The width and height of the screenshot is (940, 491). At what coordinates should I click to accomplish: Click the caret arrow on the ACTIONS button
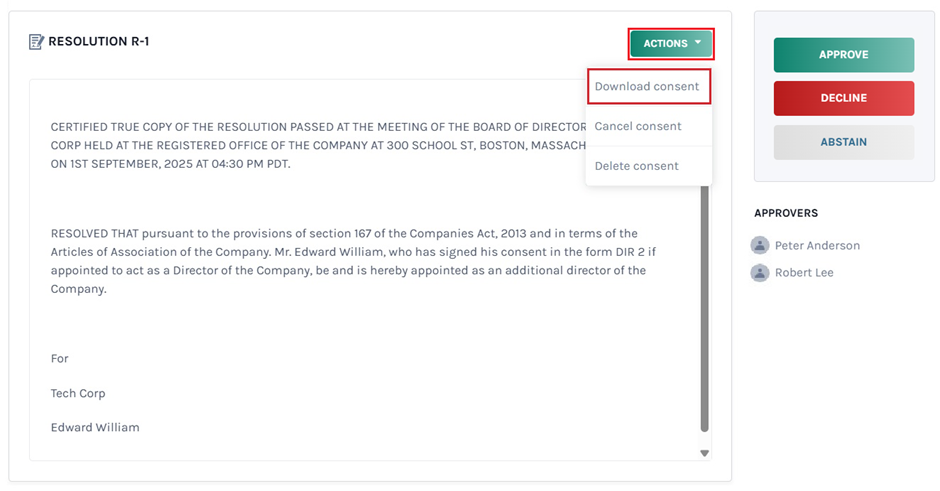point(698,43)
